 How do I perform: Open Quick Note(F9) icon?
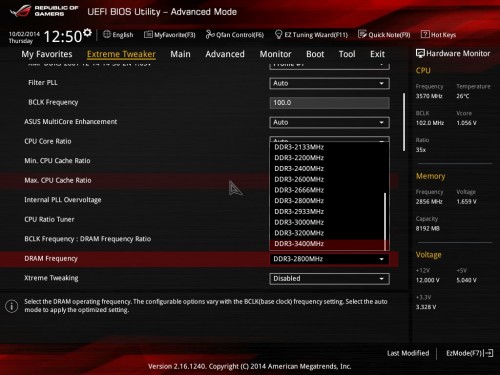(362, 34)
